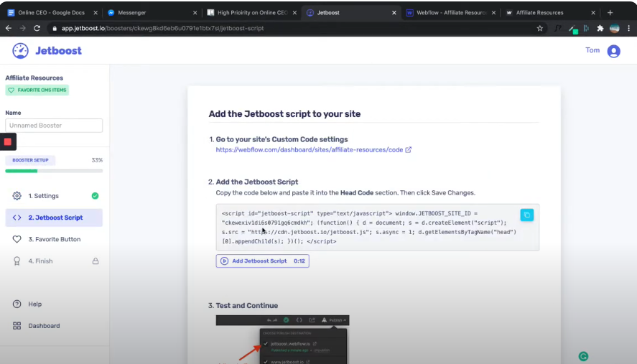Click the browser address bar URL

coord(162,29)
